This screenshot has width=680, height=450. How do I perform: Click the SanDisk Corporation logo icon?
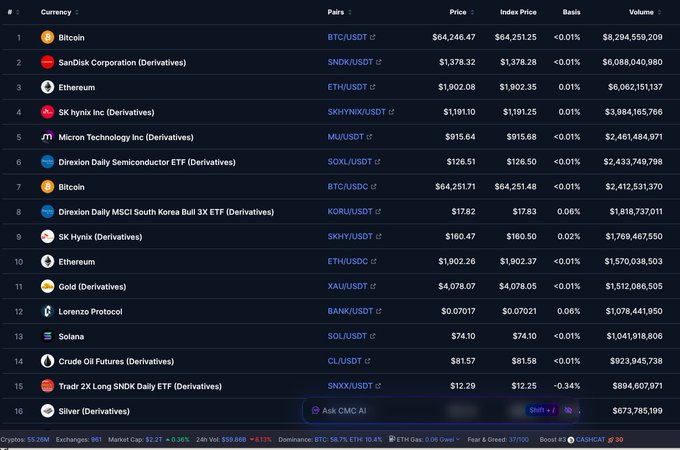(x=47, y=62)
